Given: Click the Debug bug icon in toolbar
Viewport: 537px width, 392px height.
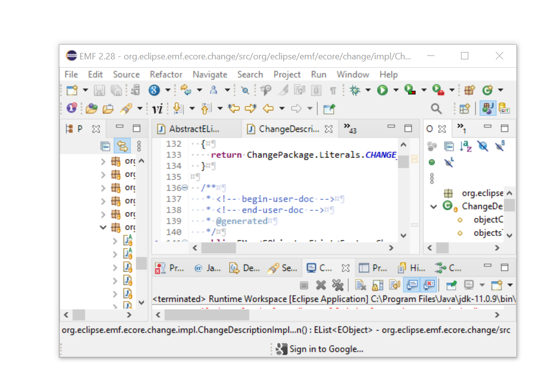Looking at the screenshot, I should pos(355,90).
